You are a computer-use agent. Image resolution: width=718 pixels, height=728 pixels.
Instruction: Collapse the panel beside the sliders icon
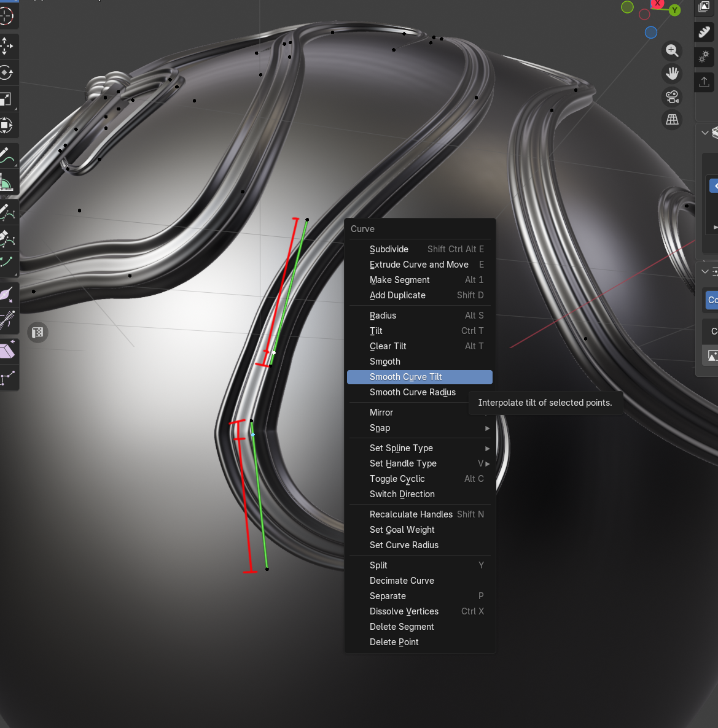pos(705,271)
